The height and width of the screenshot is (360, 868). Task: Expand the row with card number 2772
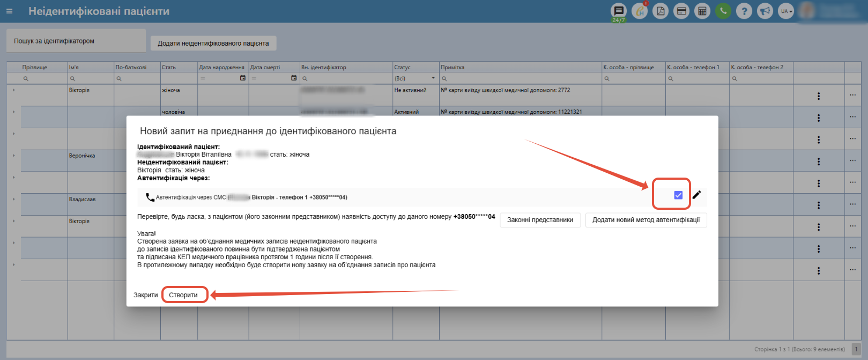pos(13,90)
